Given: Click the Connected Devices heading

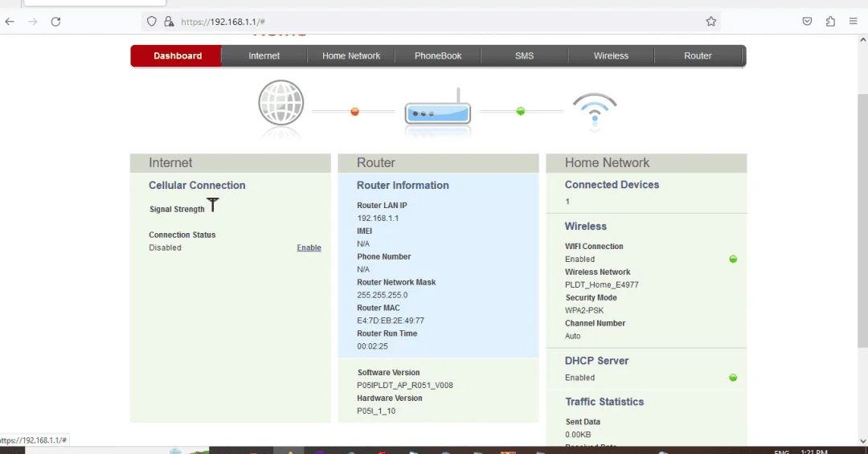Looking at the screenshot, I should click(x=612, y=185).
